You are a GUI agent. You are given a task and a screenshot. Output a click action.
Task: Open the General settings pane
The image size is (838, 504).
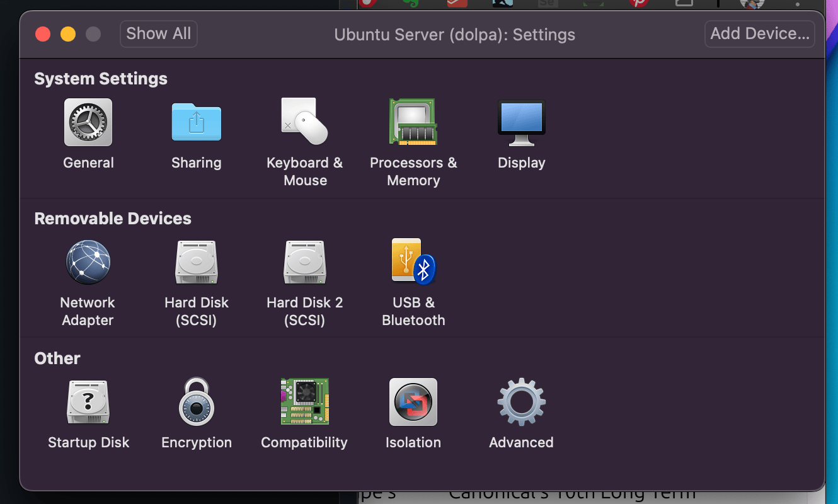tap(88, 123)
